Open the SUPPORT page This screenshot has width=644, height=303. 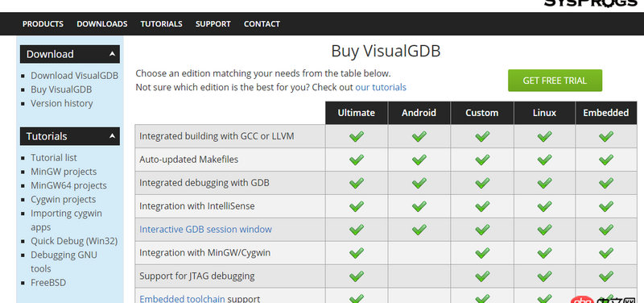pyautogui.click(x=213, y=24)
